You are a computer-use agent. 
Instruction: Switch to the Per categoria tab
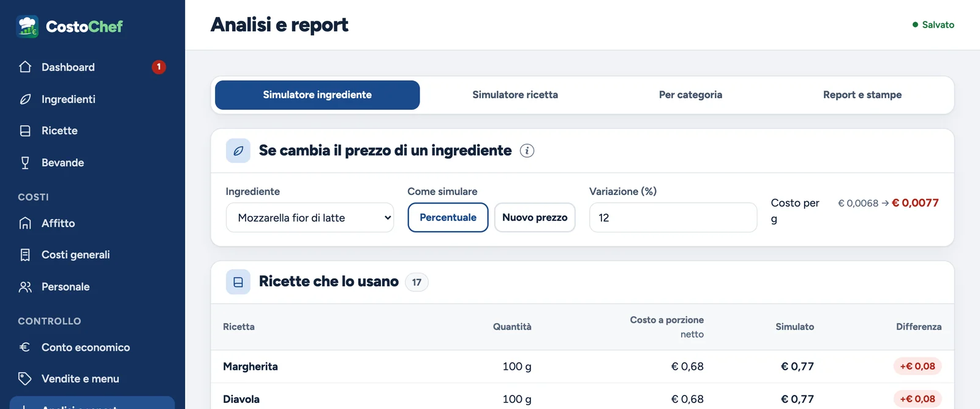pos(690,95)
